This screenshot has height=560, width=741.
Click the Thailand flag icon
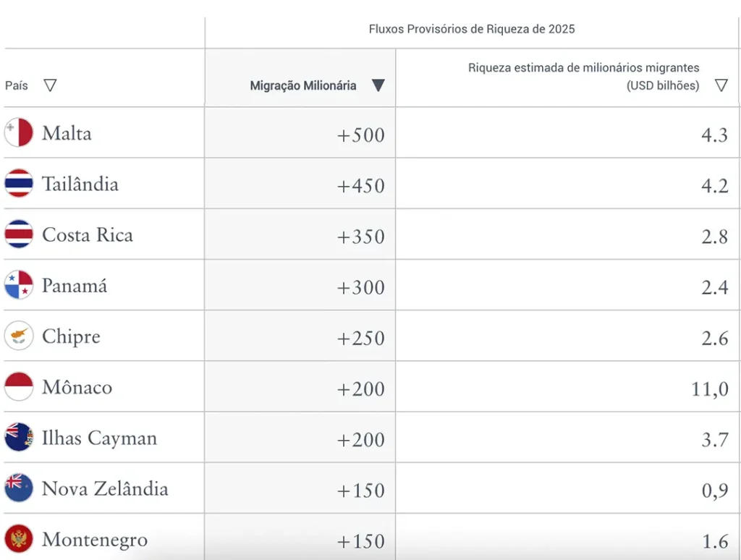tap(19, 183)
